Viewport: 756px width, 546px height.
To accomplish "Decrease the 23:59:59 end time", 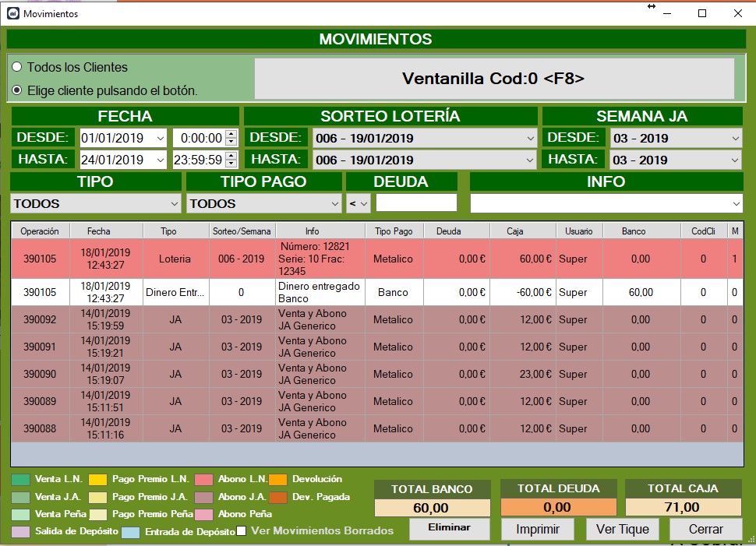I will 232,164.
